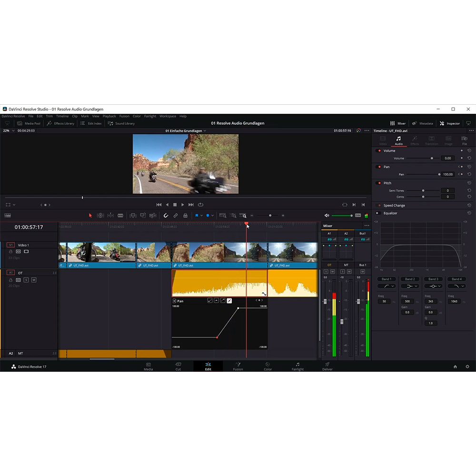Click the Play forward button
The image size is (476, 476).
[182, 205]
